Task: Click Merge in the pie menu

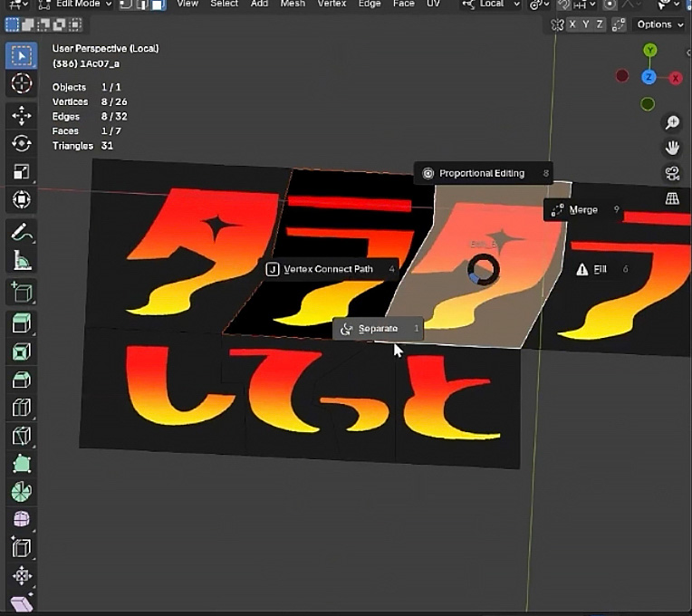Action: click(583, 209)
